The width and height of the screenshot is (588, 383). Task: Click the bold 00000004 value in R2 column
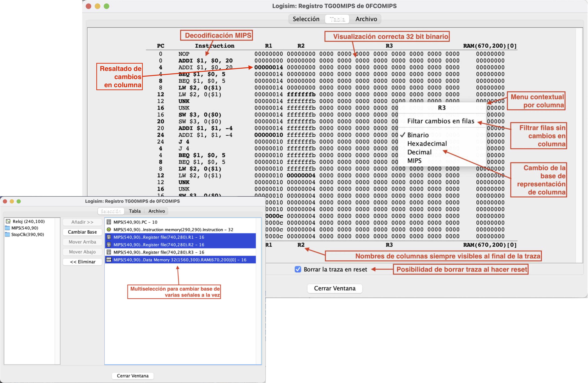[301, 175]
